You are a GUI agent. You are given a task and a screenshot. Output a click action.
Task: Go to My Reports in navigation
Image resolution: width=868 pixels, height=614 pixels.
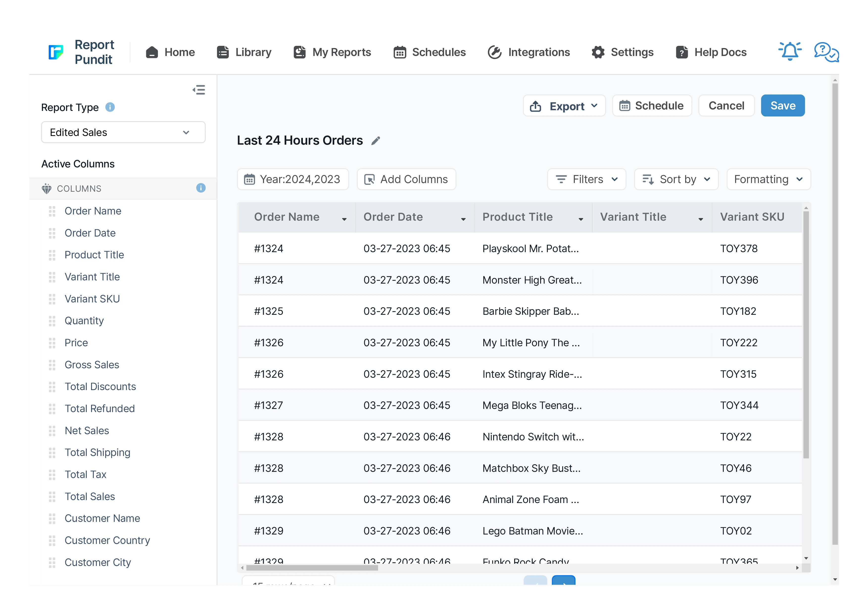point(332,52)
